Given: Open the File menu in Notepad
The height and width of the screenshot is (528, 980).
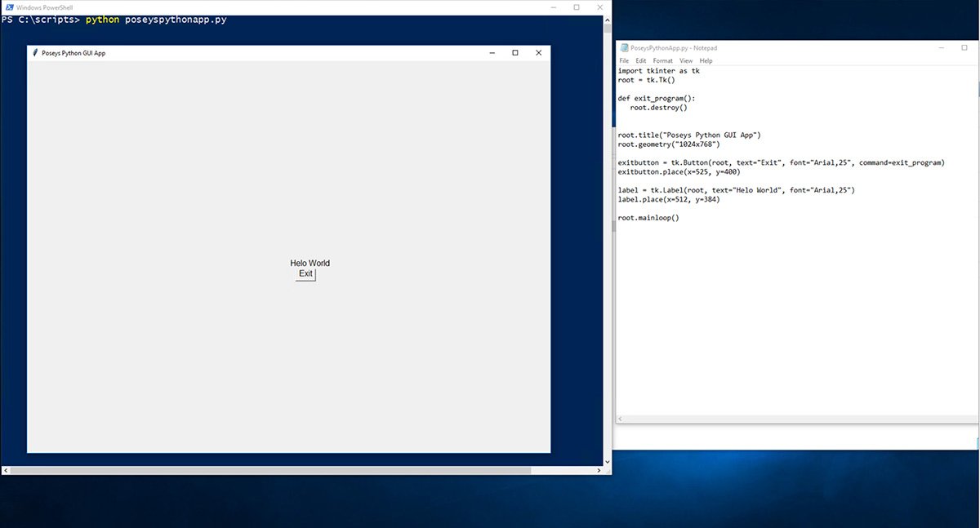Looking at the screenshot, I should [x=624, y=60].
